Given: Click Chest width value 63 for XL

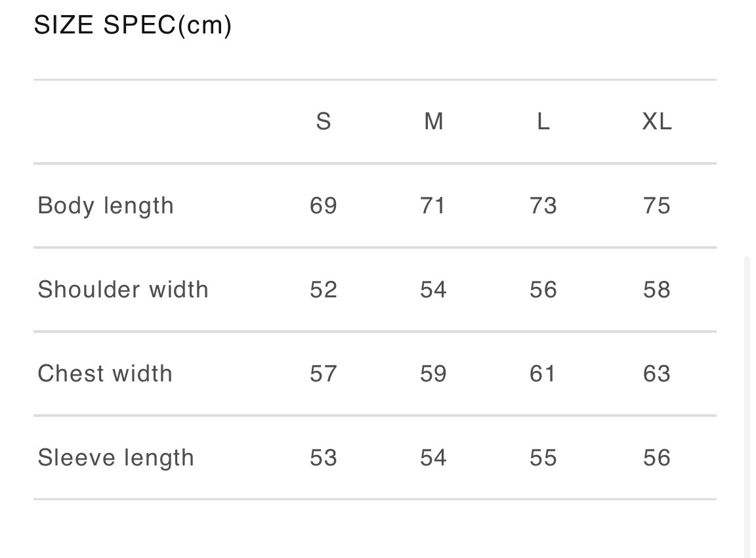Looking at the screenshot, I should pos(657,374).
